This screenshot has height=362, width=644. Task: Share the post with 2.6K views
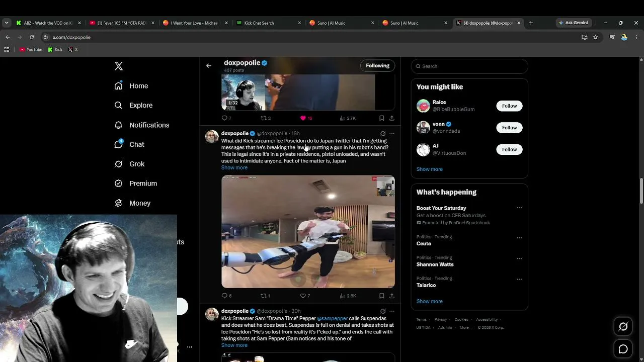(x=392, y=296)
